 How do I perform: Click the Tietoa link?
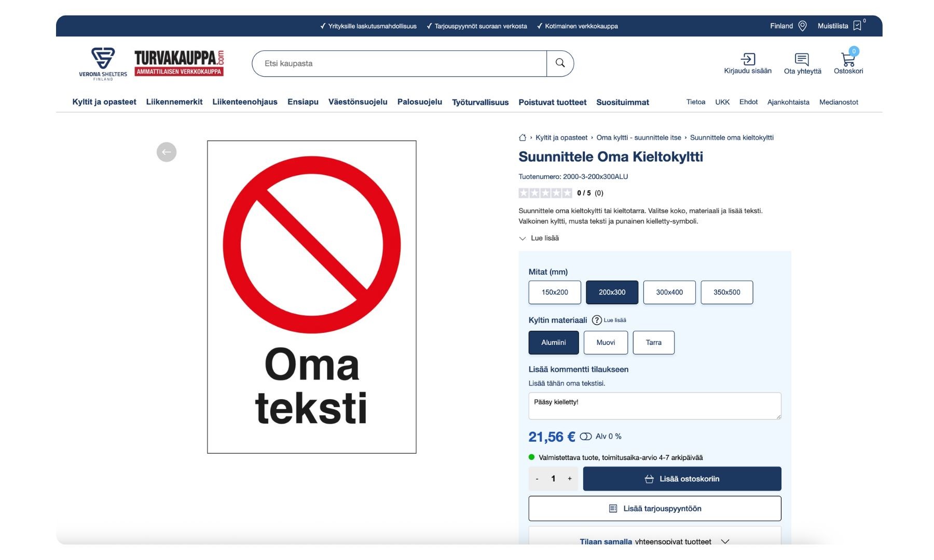(x=696, y=102)
